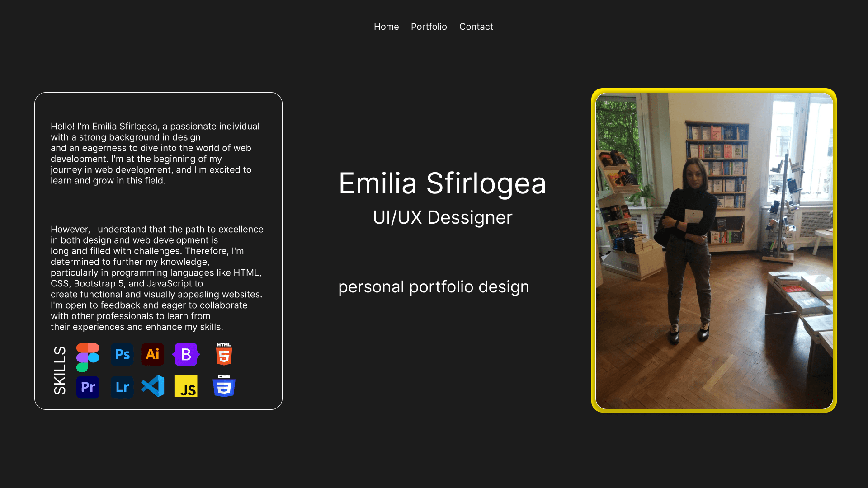
Task: Open the Contact nav link
Action: click(x=476, y=27)
